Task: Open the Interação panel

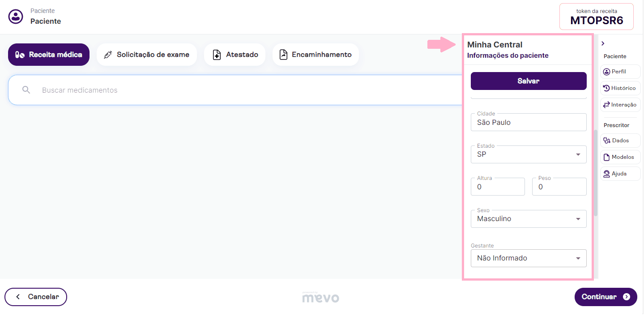Action: tap(620, 105)
